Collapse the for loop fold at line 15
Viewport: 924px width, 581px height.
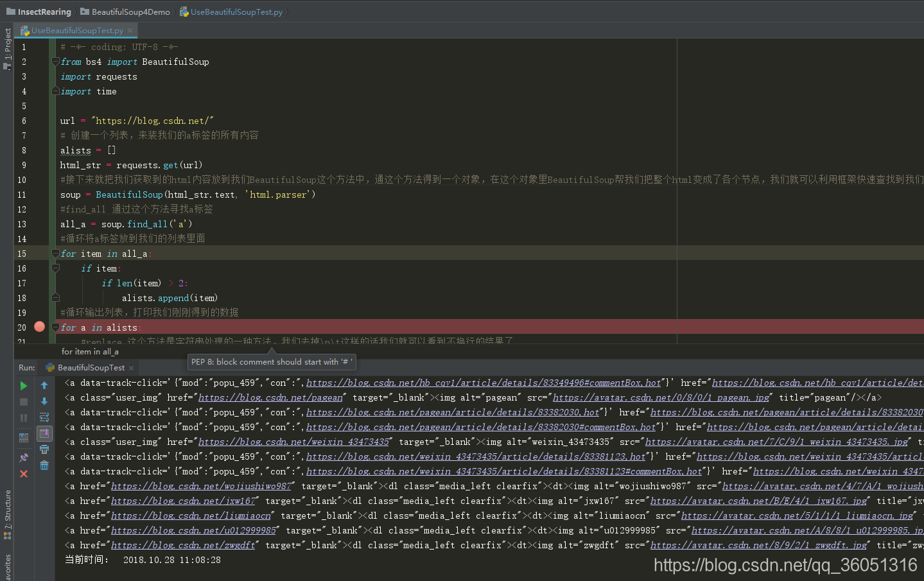coord(55,254)
